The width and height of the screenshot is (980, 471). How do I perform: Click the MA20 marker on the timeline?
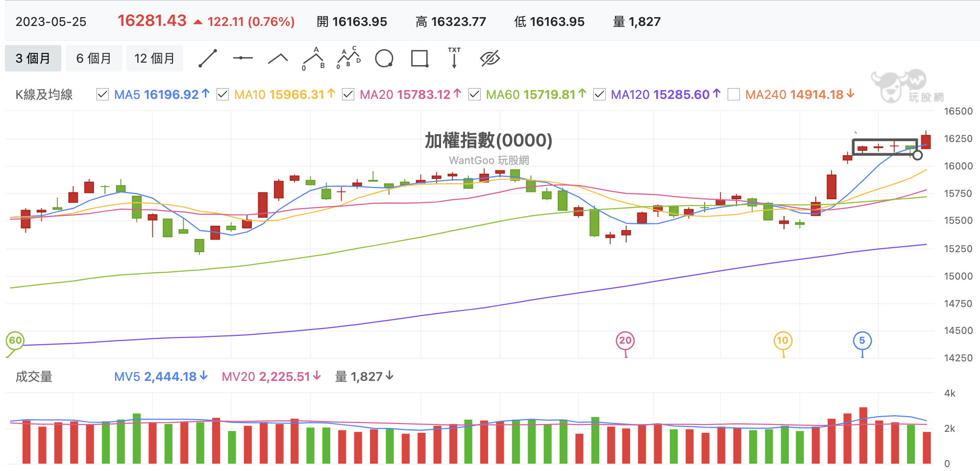click(625, 341)
